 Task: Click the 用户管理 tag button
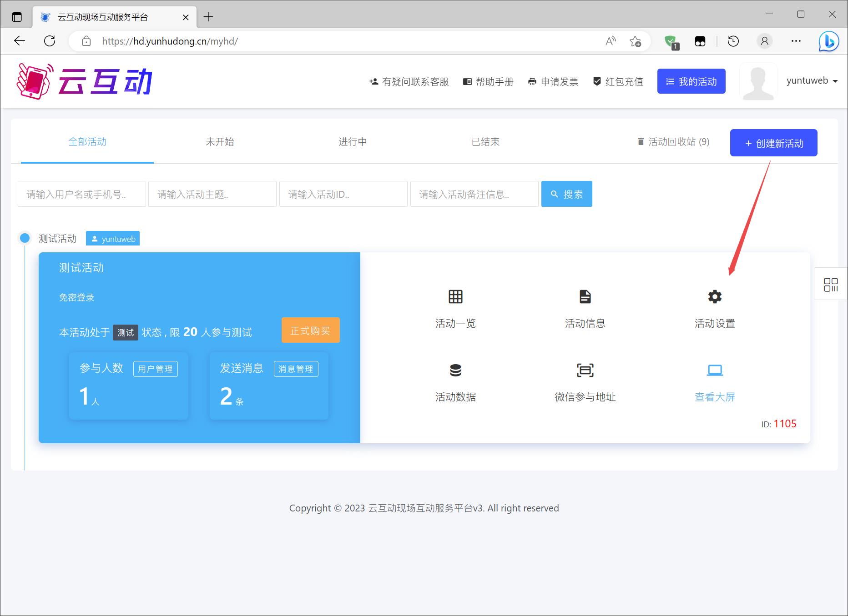click(x=155, y=369)
